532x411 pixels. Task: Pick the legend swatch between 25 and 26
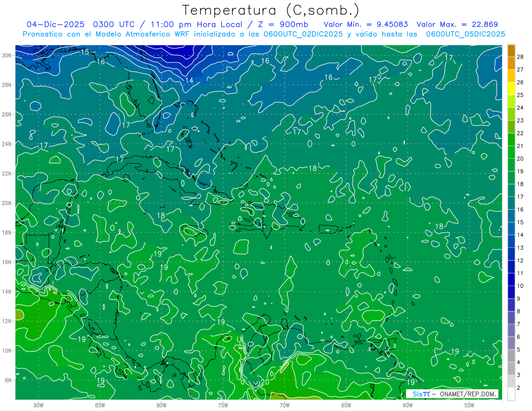tap(512, 89)
